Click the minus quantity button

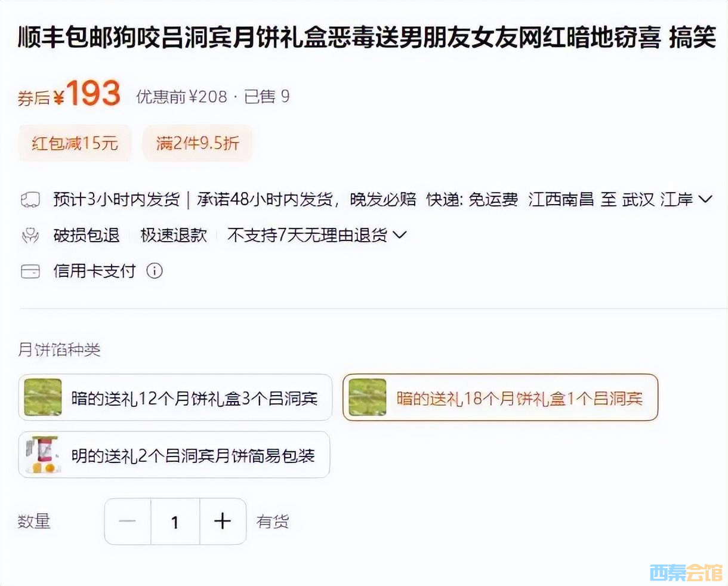(128, 522)
